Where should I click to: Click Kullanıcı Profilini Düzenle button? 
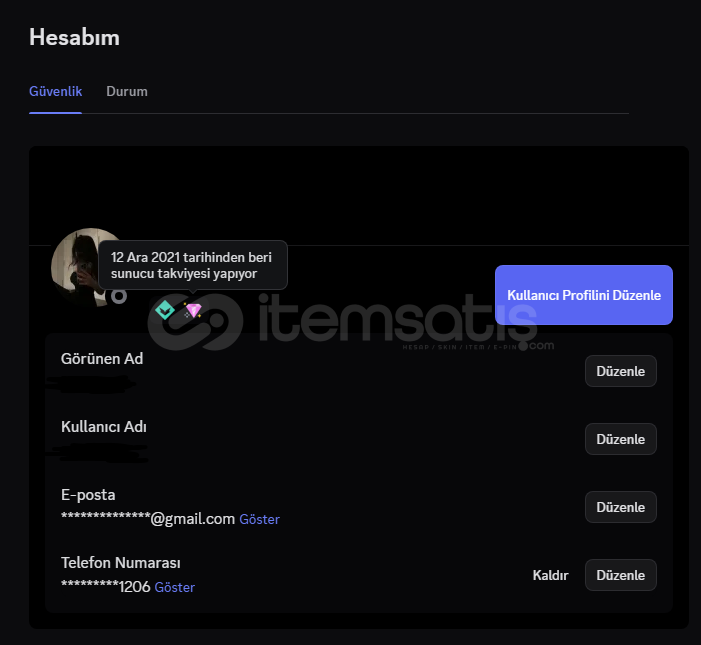tap(584, 295)
